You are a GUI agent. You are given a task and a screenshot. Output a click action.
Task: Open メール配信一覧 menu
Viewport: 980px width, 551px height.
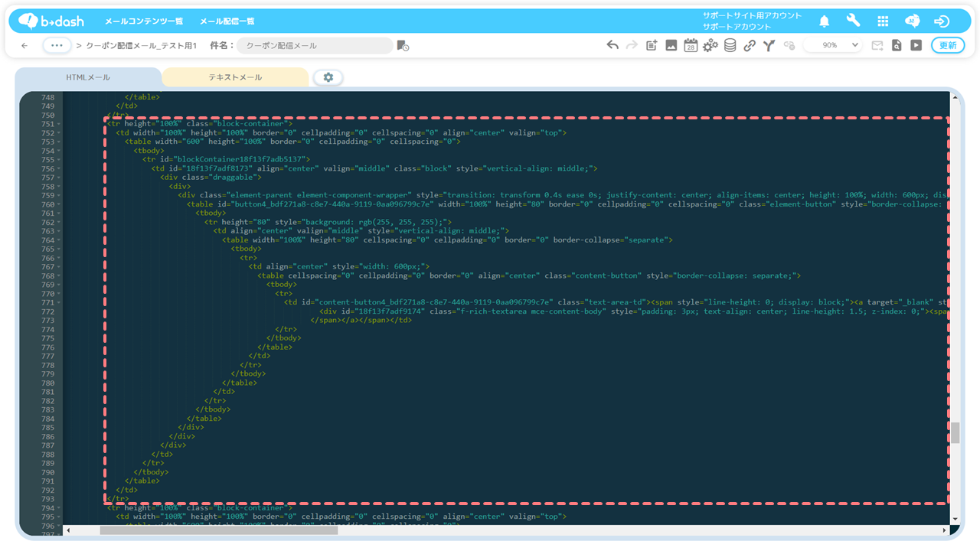pyautogui.click(x=227, y=21)
